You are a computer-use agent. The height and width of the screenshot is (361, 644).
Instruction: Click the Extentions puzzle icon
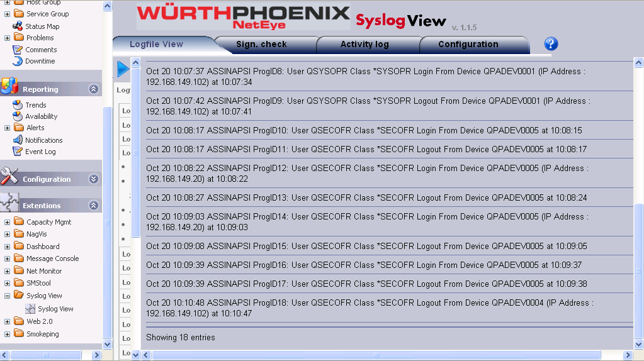pos(9,203)
